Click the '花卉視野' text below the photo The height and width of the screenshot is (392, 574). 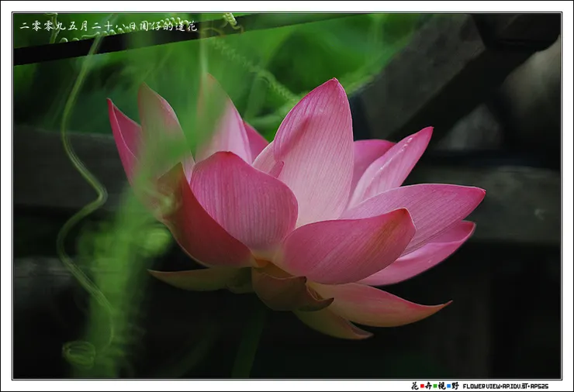435,386
